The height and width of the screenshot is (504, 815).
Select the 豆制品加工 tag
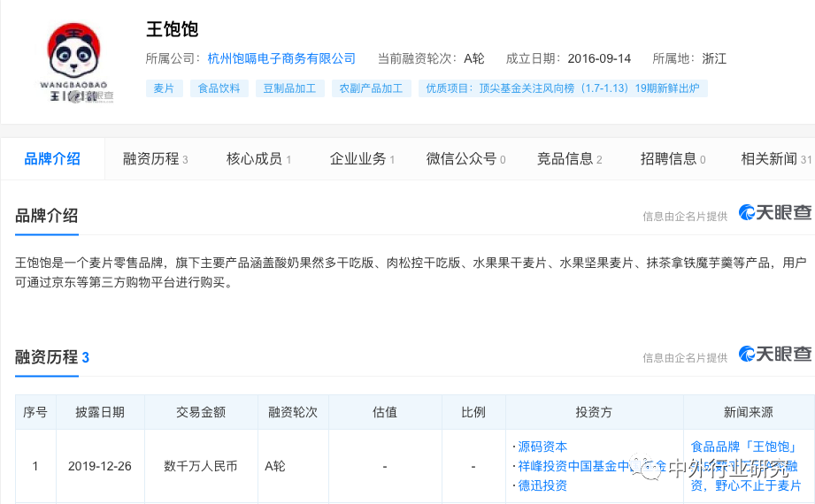point(289,88)
